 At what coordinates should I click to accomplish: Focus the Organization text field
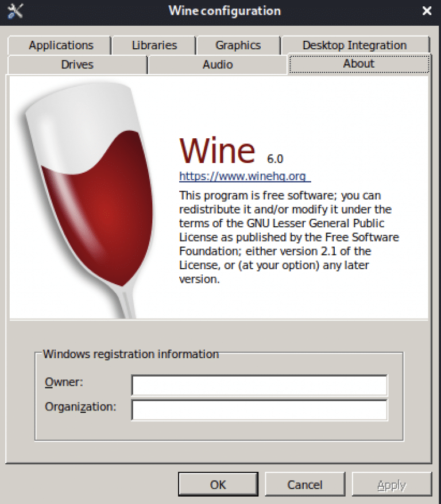(x=260, y=410)
